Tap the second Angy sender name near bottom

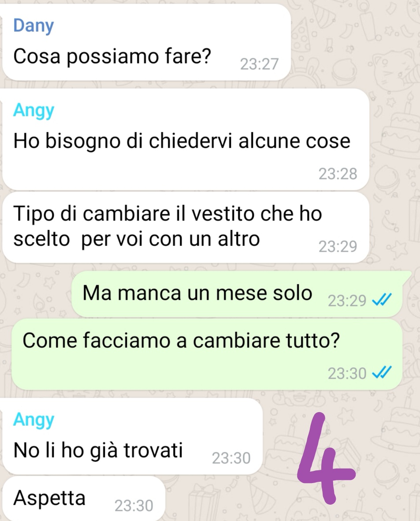(x=33, y=421)
